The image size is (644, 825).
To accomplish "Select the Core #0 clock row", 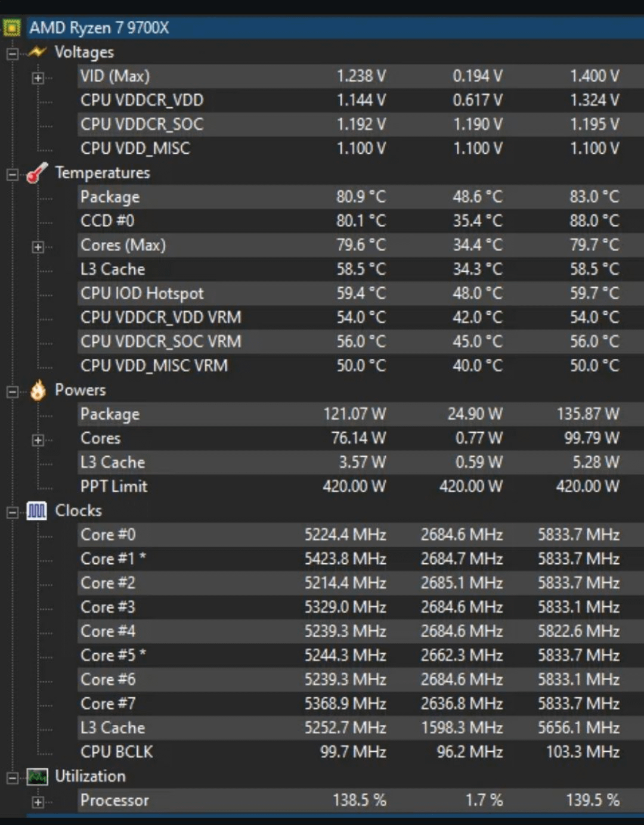I will click(x=361, y=535).
